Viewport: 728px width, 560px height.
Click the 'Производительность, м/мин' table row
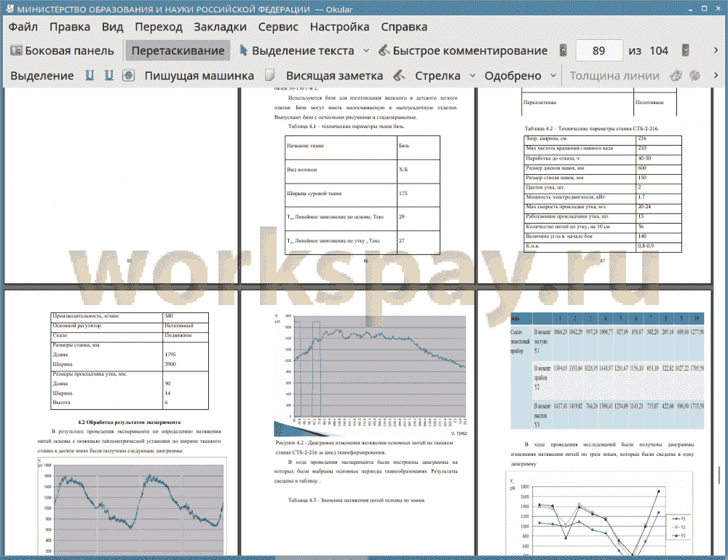click(130, 316)
